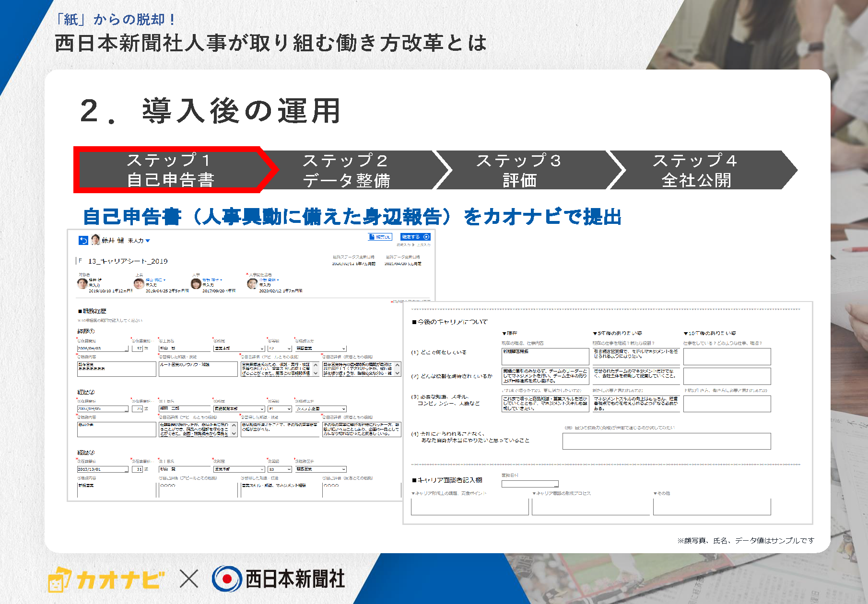Click the 5年後 box for question (1)
Screen dimensions: 868x604
636,357
